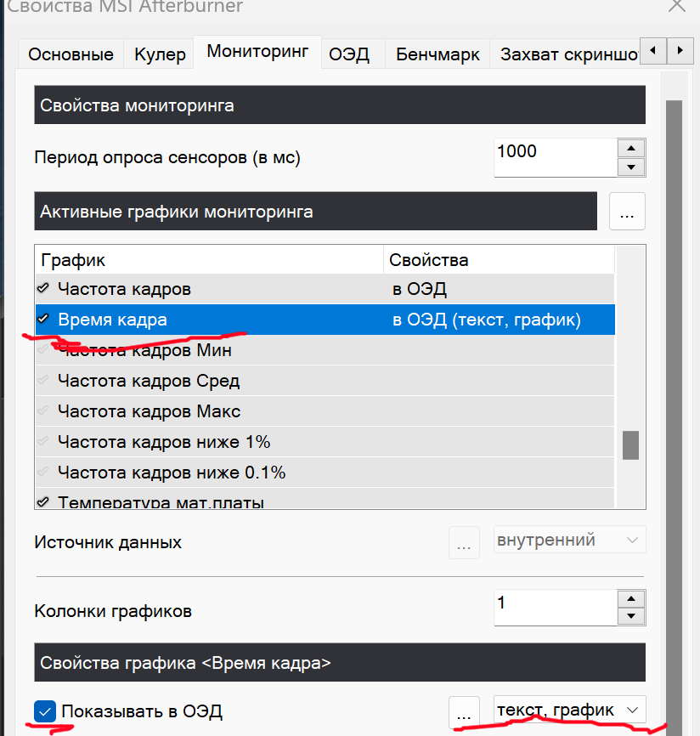Decrease the Колонки графиков value

631,616
